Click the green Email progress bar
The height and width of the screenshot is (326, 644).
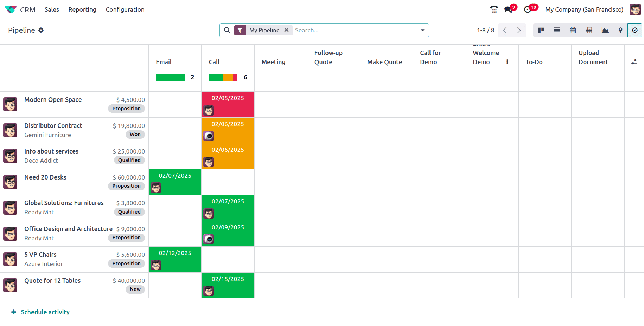(x=170, y=77)
